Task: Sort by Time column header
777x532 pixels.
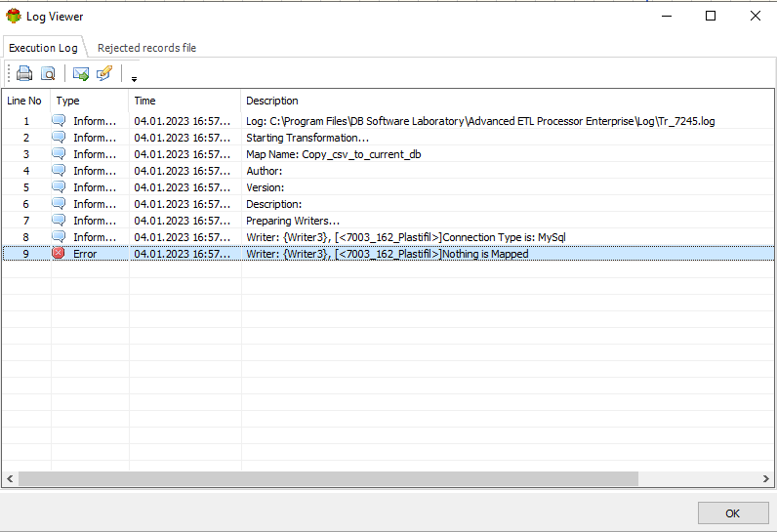Action: click(184, 101)
